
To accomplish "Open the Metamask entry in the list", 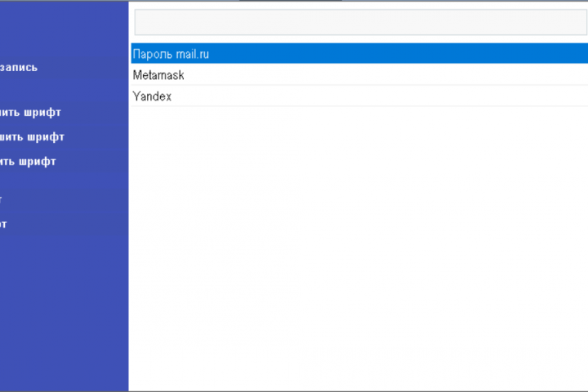I will [359, 75].
